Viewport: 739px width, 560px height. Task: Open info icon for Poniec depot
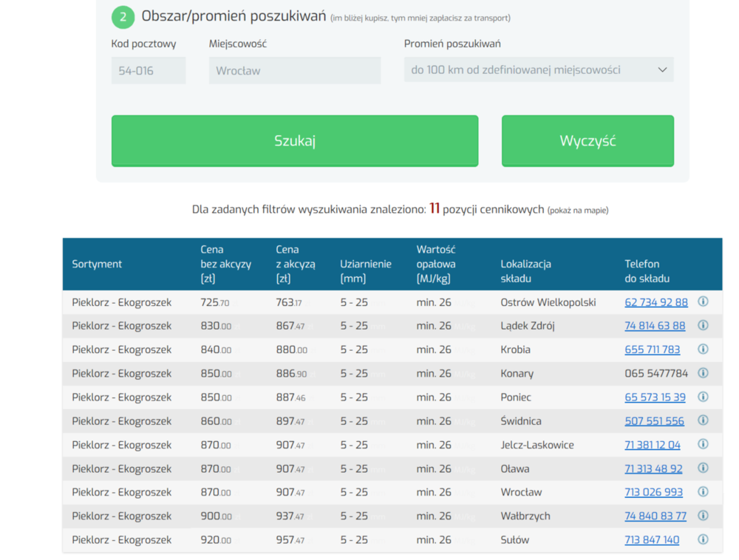point(703,397)
